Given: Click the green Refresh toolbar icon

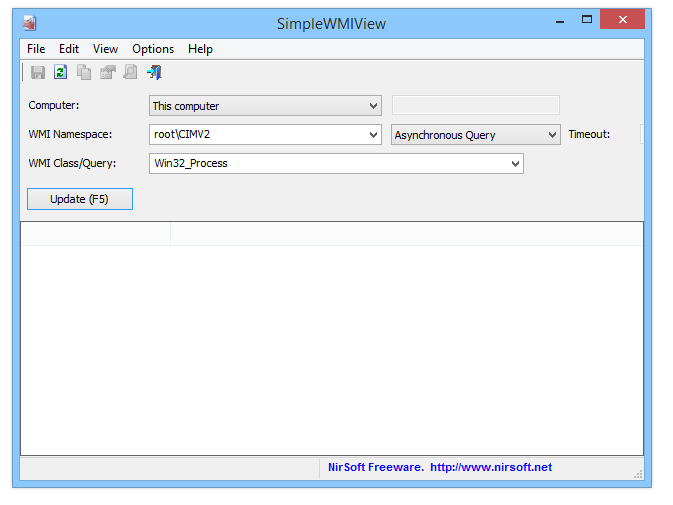Looking at the screenshot, I should 61,72.
